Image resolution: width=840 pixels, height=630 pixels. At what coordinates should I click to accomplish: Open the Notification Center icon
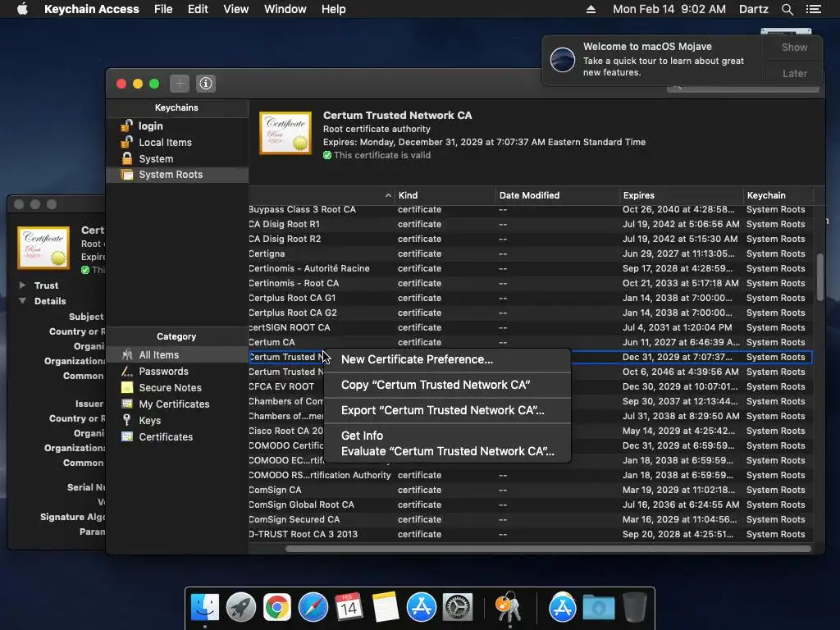(813, 9)
